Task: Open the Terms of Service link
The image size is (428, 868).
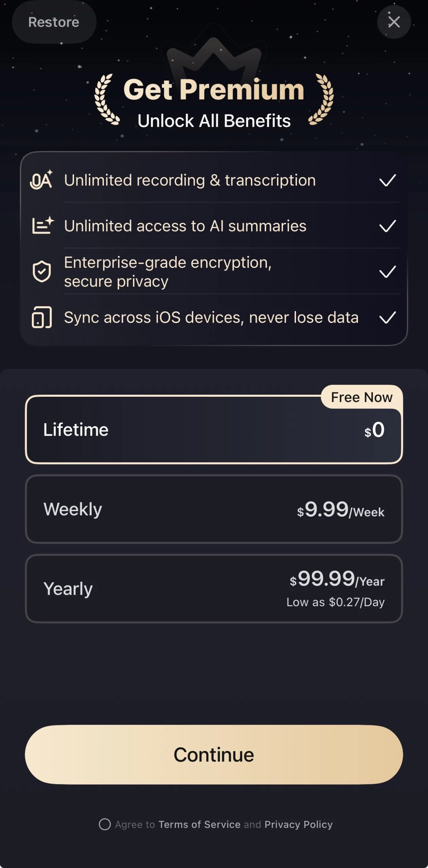Action: tap(199, 824)
